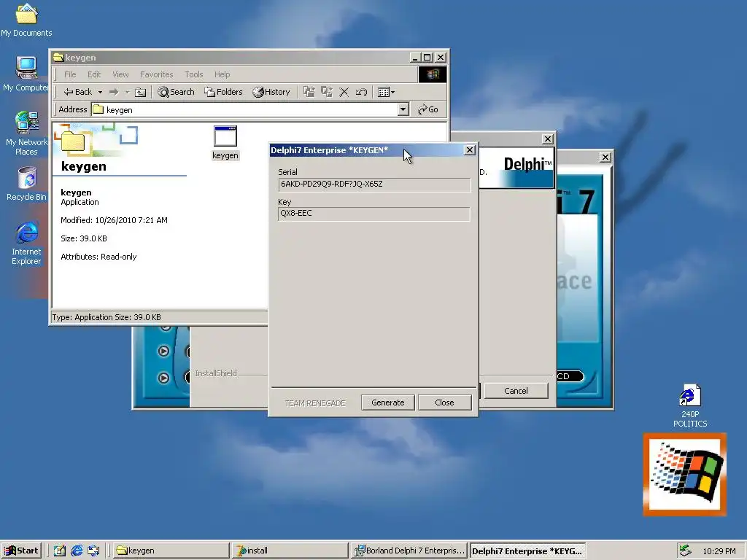Click Cancel in the InstallShield window
This screenshot has width=747, height=560.
[516, 391]
